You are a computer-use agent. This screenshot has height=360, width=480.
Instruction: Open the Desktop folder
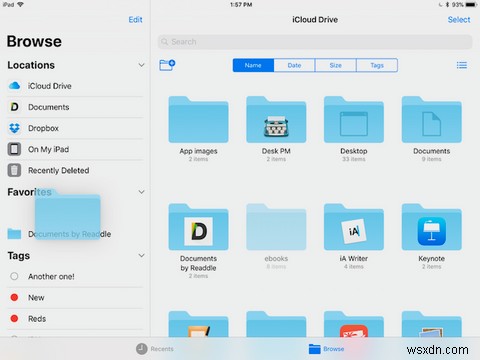354,119
